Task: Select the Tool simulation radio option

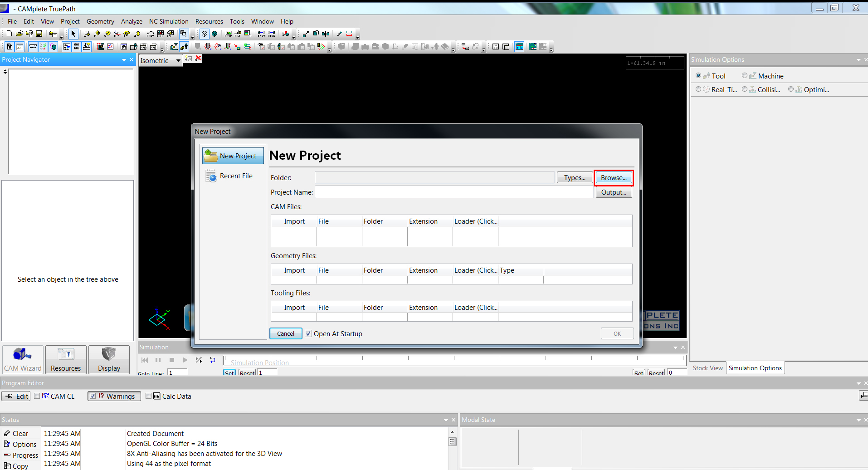Action: pos(698,76)
